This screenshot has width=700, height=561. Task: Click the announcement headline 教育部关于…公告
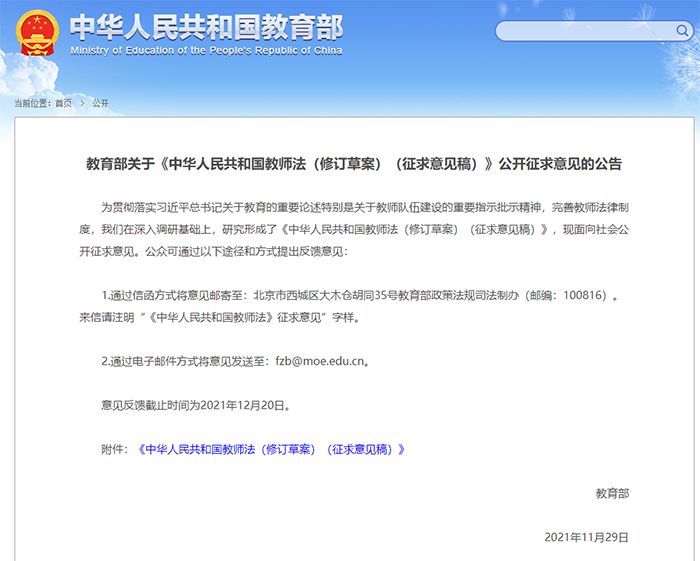click(x=354, y=164)
